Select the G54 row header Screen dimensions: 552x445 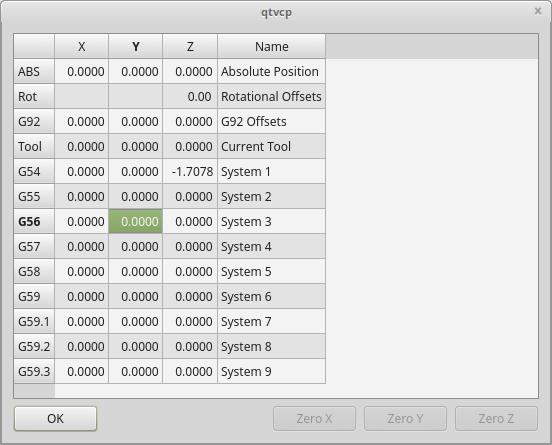pyautogui.click(x=34, y=171)
